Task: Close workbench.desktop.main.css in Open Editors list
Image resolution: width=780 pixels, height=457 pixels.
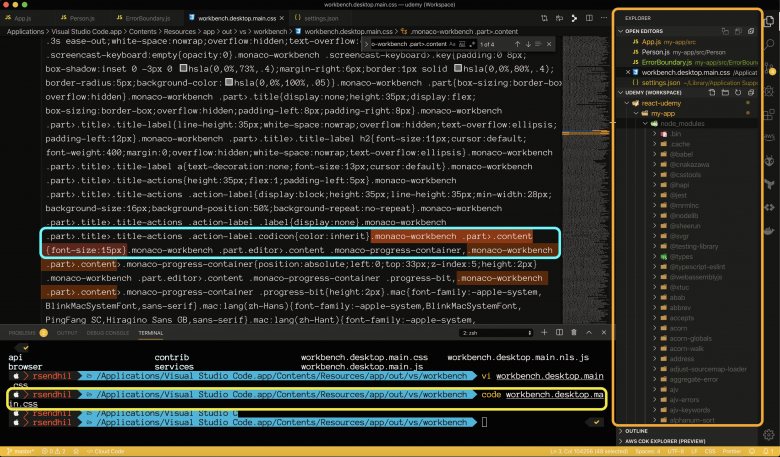Action: (628, 73)
